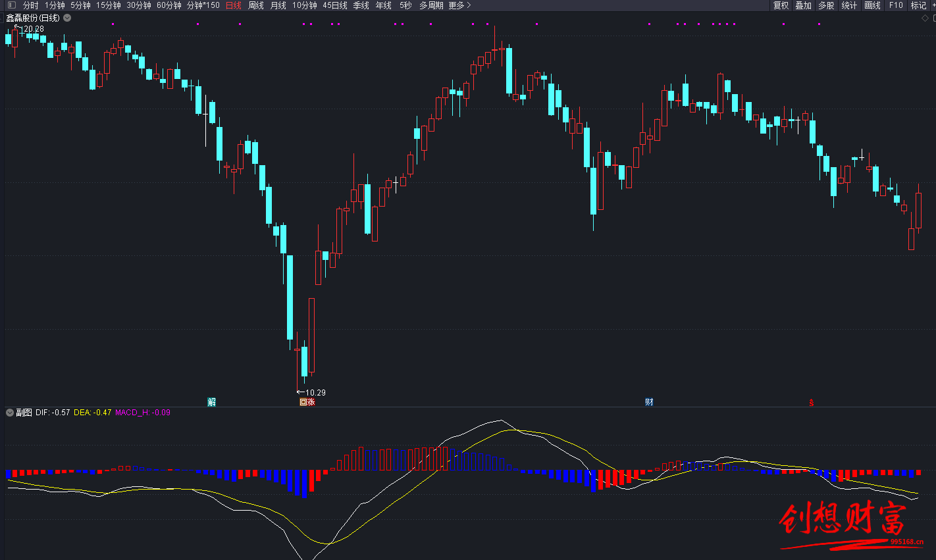This screenshot has height=560, width=936.
Task: Click the 10.29 low price label
Action: pos(315,393)
